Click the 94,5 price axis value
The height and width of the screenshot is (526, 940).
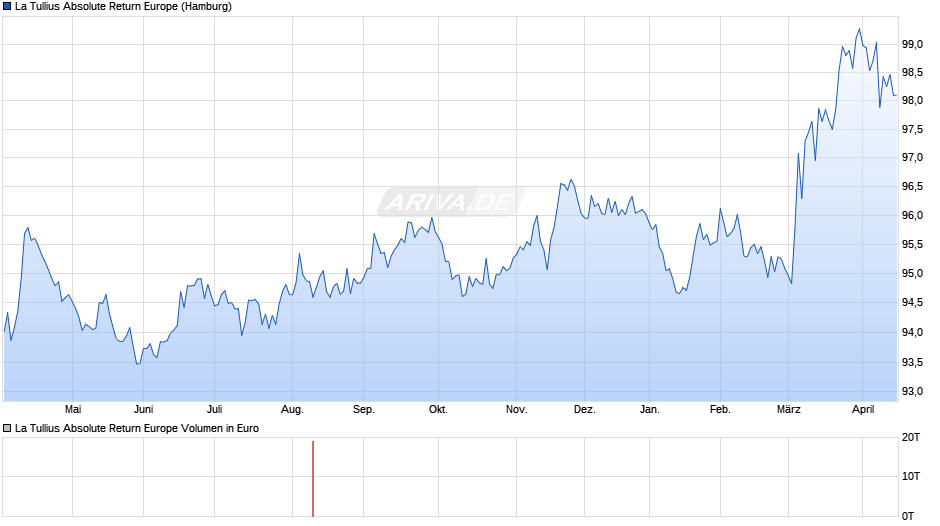click(912, 302)
